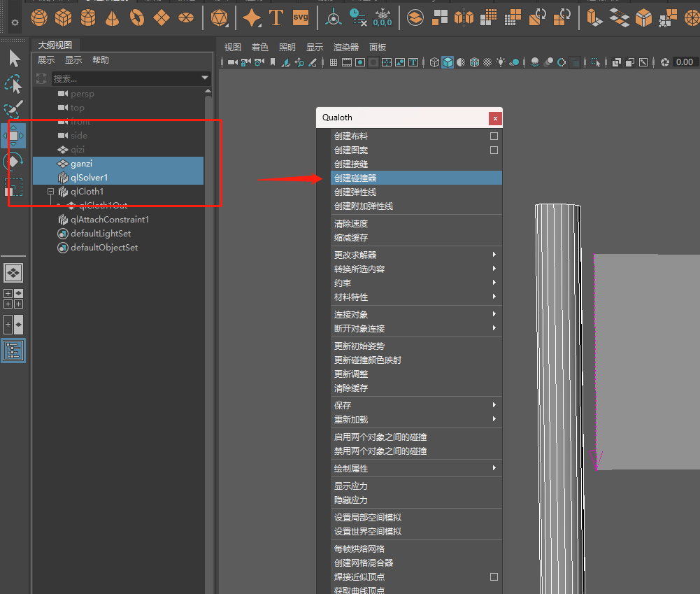The width and height of the screenshot is (700, 594).
Task: Click the center pivot shelf icon
Action: click(x=334, y=18)
